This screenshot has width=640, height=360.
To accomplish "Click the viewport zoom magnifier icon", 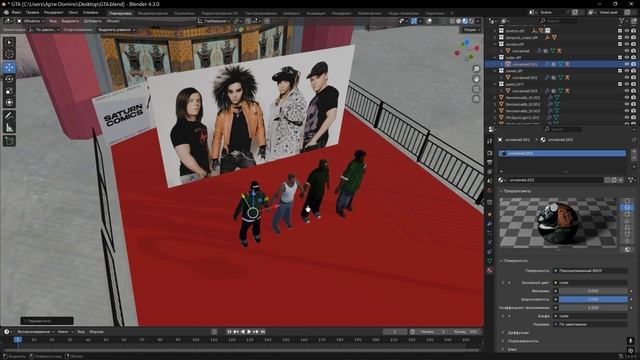I will [476, 69].
